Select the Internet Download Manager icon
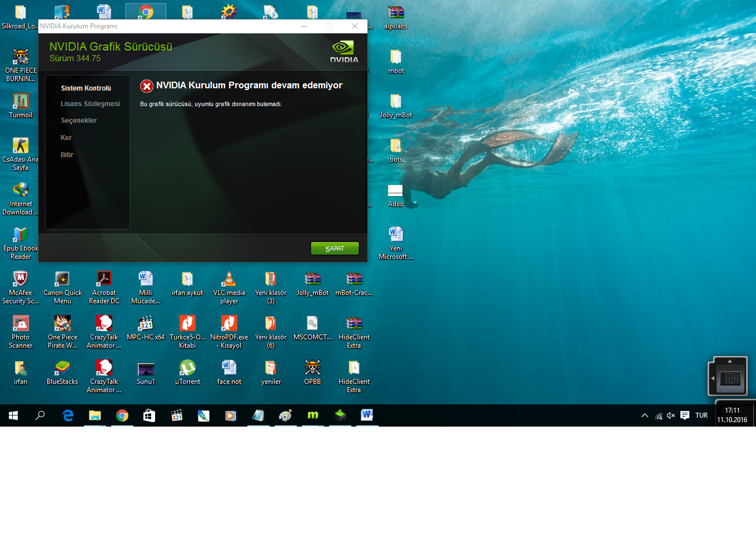 (x=21, y=198)
